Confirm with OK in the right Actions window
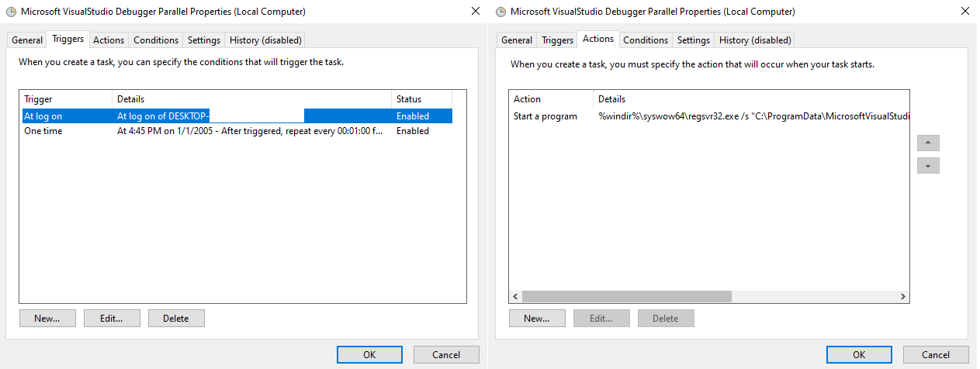The height and width of the screenshot is (369, 980). click(x=858, y=354)
